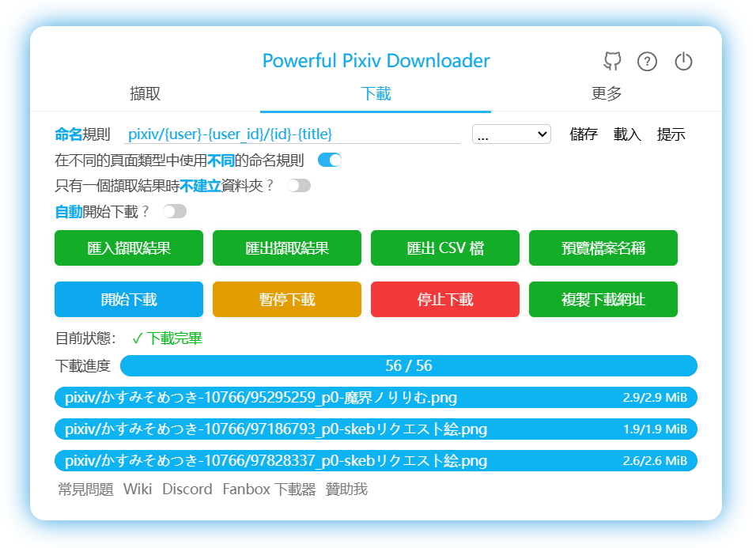Open the Wiki link

(x=138, y=489)
